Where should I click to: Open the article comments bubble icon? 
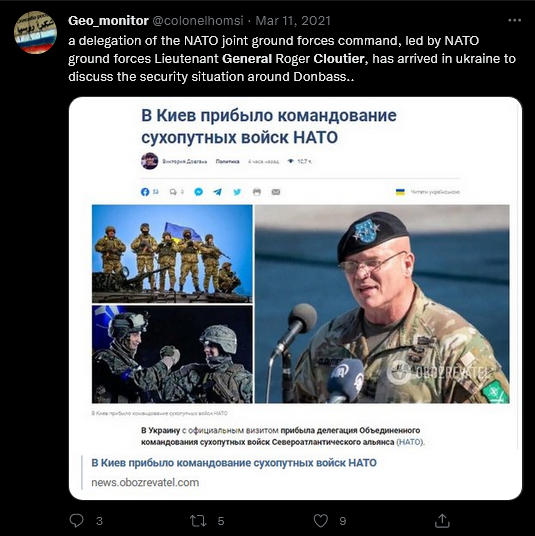pos(173,192)
